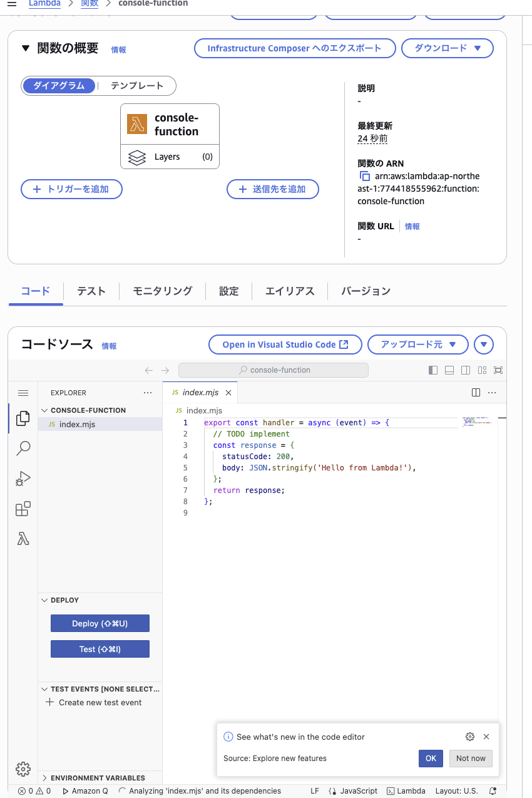Open the code editor's hamburger menu
This screenshot has height=798, width=532.
click(23, 393)
